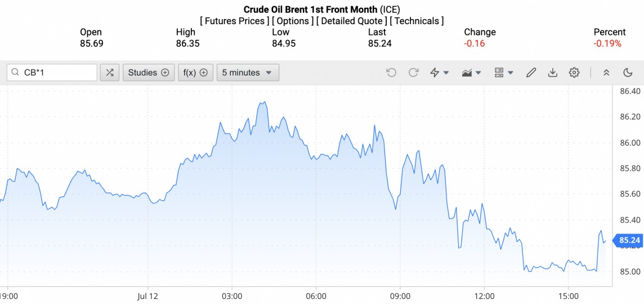
Task: Click the compare symbols shuffle icon
Action: tap(110, 73)
